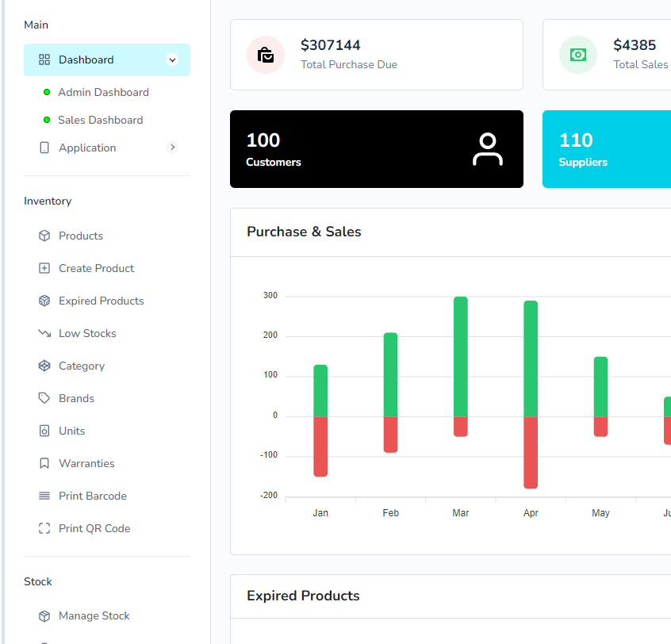
Task: Collapse the Dashboard menu with its chevron
Action: [x=172, y=59]
